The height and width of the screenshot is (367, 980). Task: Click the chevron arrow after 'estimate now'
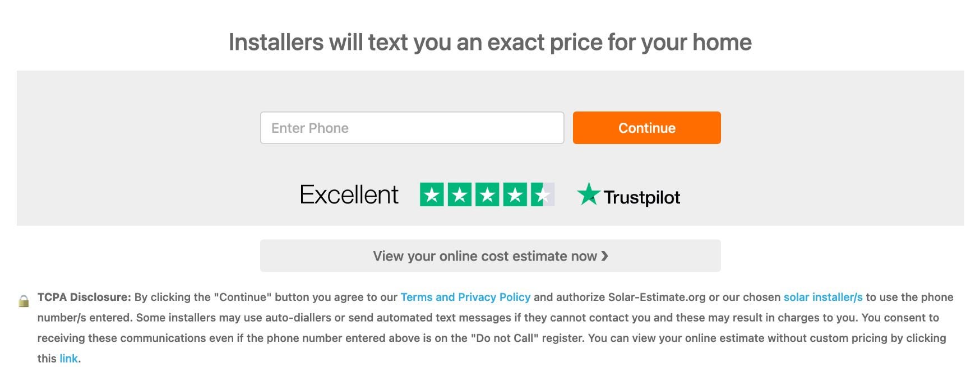[x=604, y=256]
